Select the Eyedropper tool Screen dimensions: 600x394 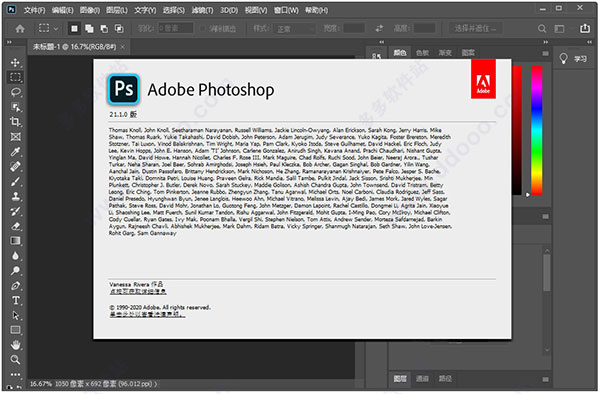click(x=15, y=152)
